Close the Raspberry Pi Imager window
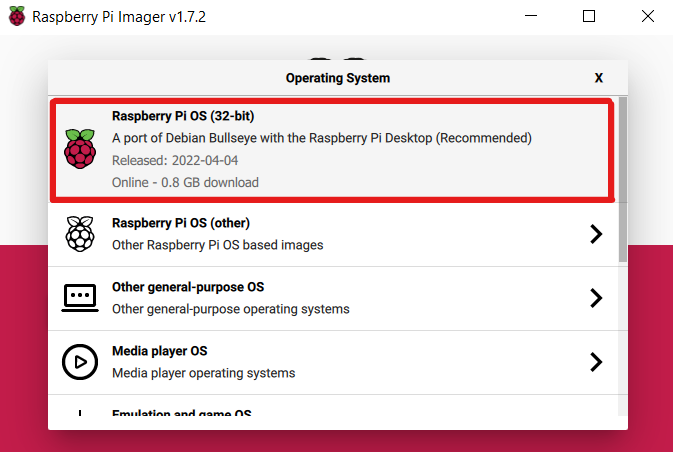673x452 pixels. click(648, 16)
